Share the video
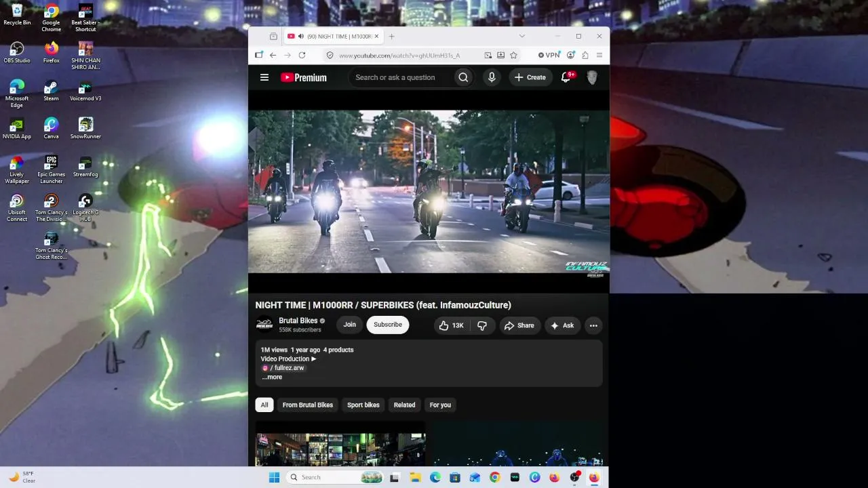The width and height of the screenshot is (868, 488). click(519, 325)
